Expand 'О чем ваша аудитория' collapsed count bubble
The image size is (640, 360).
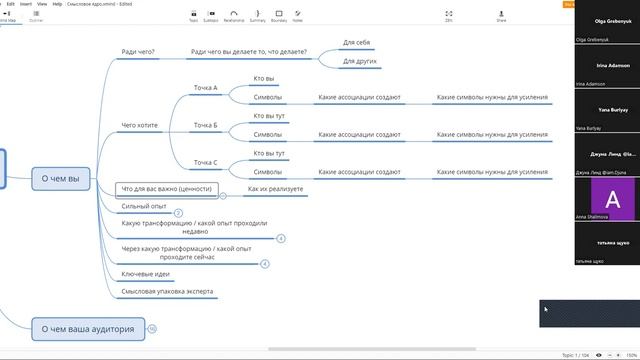pos(152,329)
